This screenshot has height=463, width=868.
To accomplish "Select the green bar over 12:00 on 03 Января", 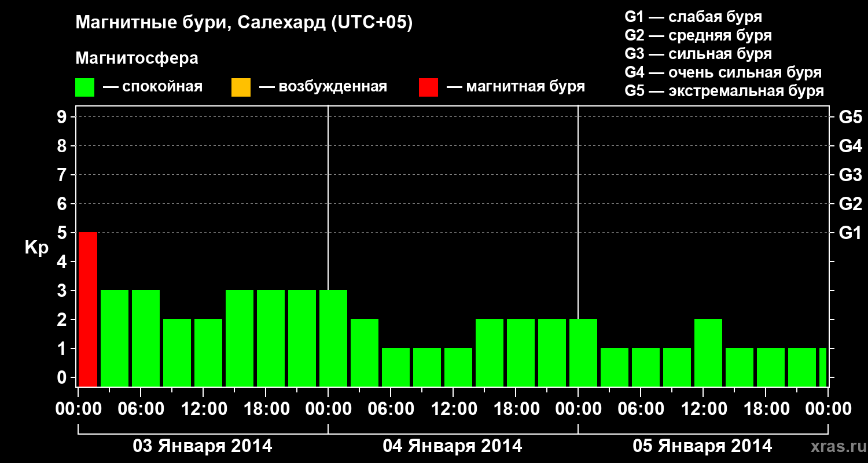I will tap(208, 352).
